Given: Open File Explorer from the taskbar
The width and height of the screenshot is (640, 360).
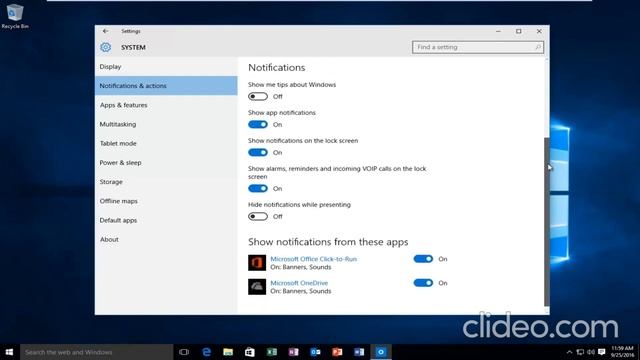Looking at the screenshot, I should point(228,352).
